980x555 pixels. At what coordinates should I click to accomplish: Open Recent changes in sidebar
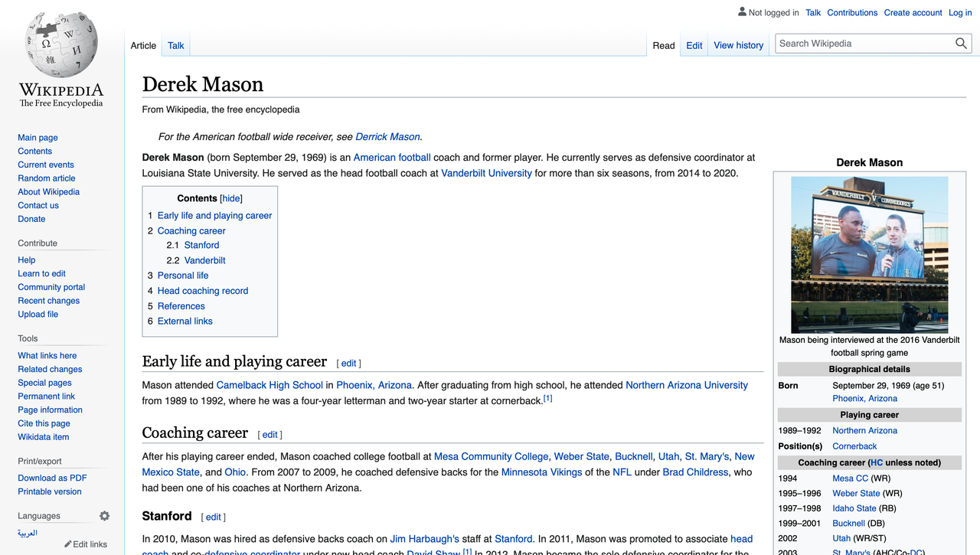tap(49, 301)
